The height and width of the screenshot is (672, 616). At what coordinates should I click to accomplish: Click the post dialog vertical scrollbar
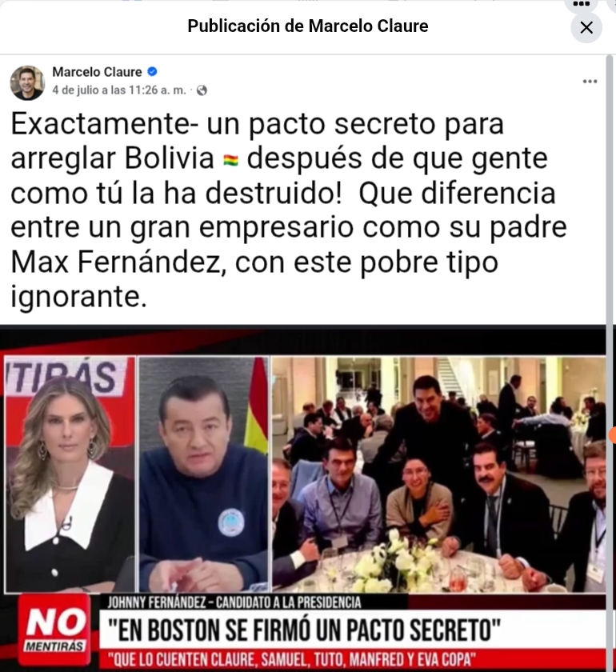tap(610, 362)
